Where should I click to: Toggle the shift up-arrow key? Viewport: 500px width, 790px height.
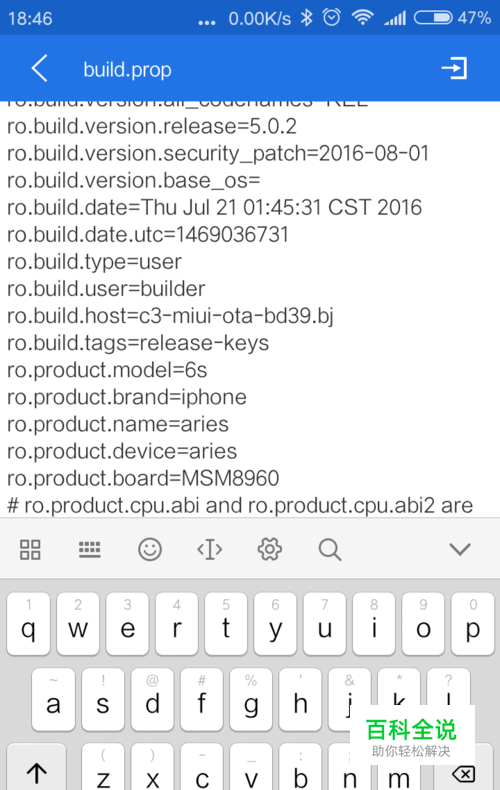pyautogui.click(x=36, y=768)
